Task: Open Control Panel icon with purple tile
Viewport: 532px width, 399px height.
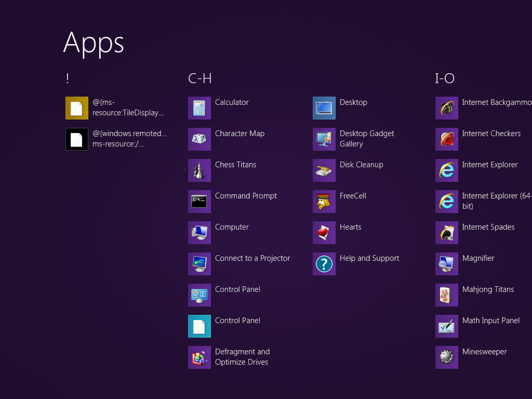Action: pyautogui.click(x=199, y=295)
